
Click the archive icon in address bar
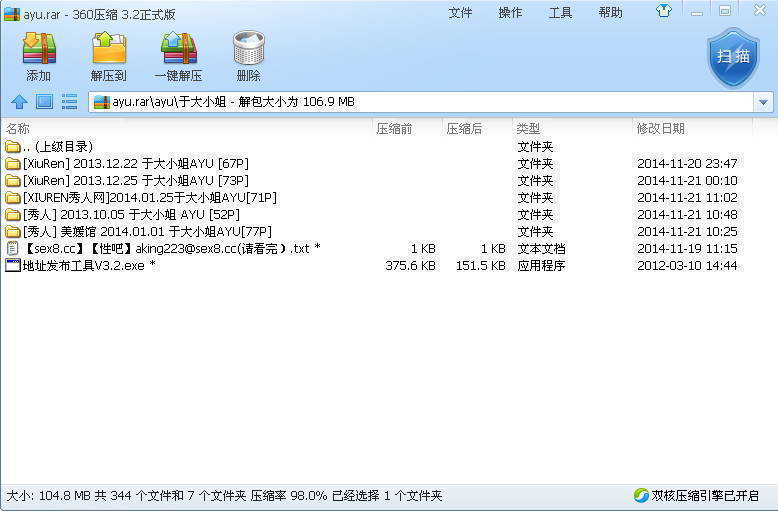(x=102, y=102)
